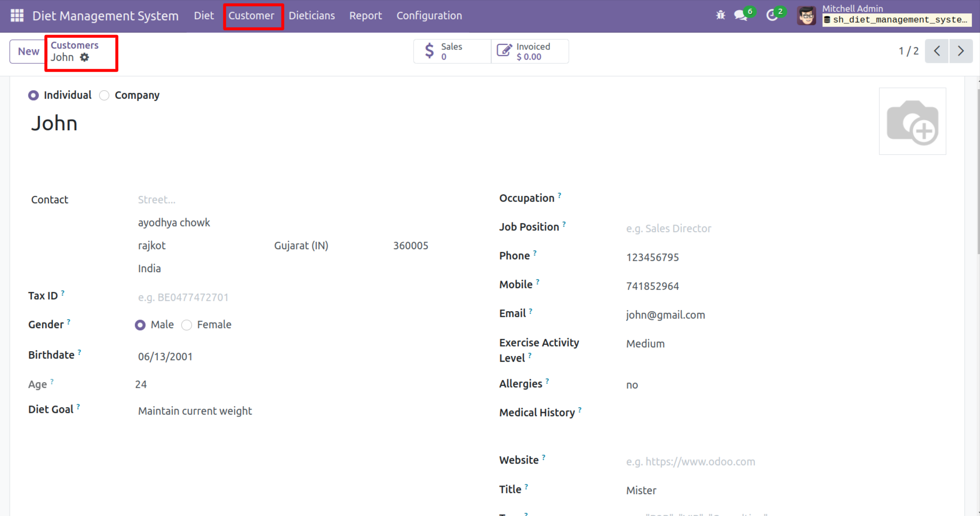Show Allergies help question mark
This screenshot has width=980, height=516.
tap(547, 381)
